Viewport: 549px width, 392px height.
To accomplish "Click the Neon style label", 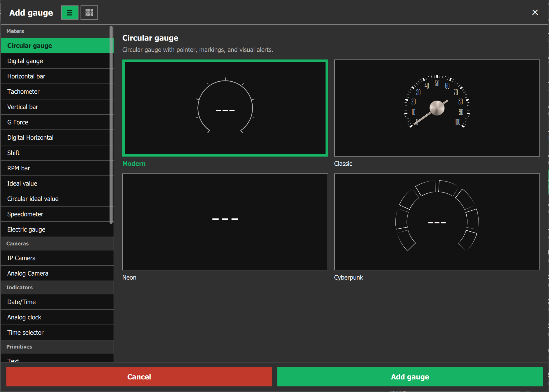I will point(129,277).
